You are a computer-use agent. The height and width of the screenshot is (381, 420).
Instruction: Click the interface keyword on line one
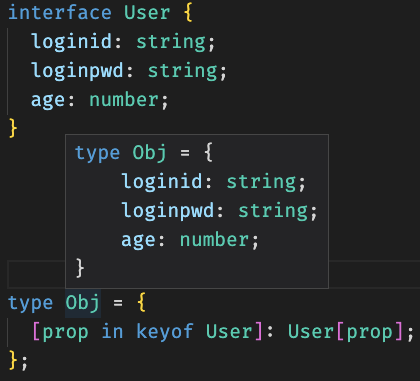tap(60, 13)
